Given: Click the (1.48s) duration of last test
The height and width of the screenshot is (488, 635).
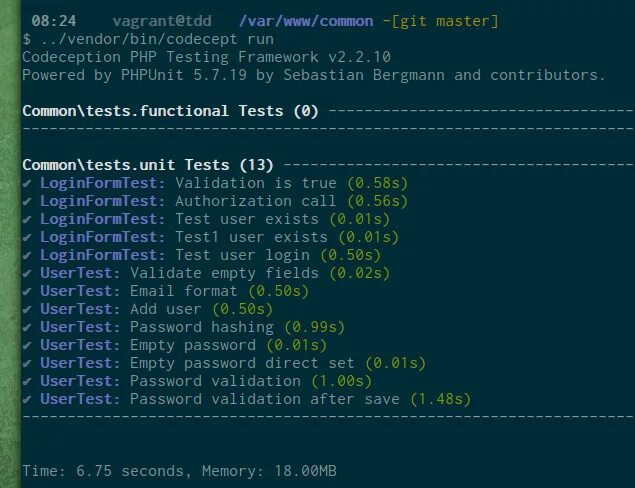Looking at the screenshot, I should tap(441, 399).
